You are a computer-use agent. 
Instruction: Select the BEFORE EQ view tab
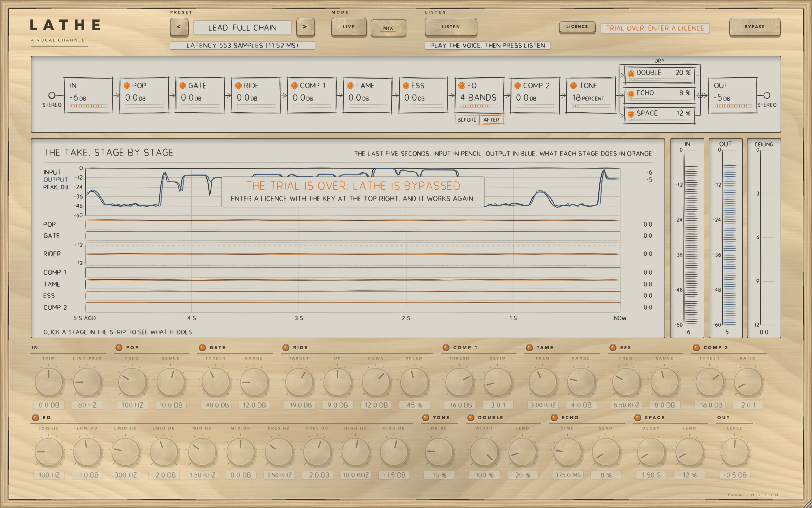467,120
